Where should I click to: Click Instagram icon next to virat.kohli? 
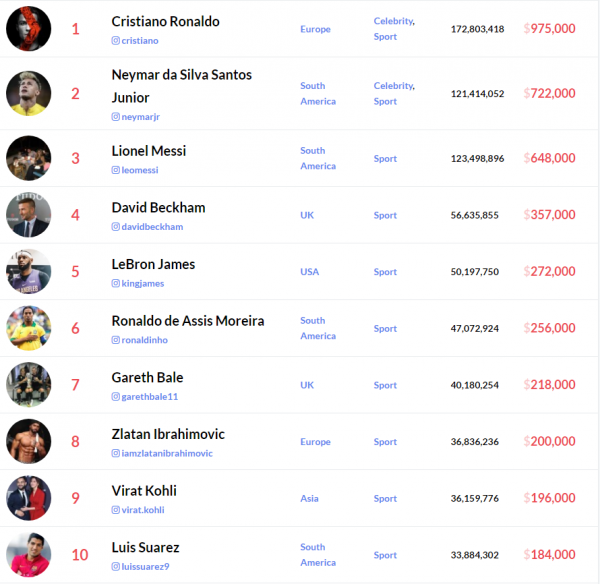click(x=116, y=510)
